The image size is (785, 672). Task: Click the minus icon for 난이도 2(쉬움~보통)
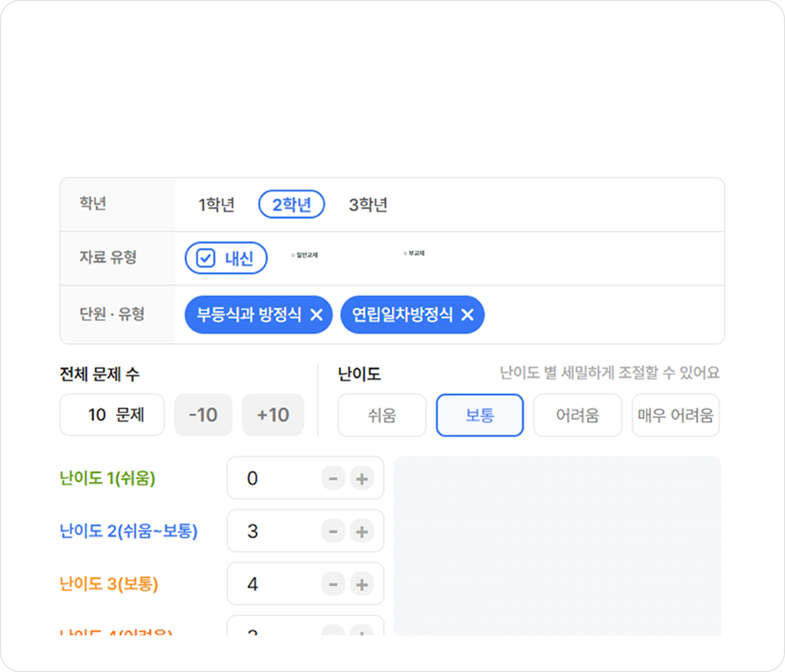coord(333,531)
